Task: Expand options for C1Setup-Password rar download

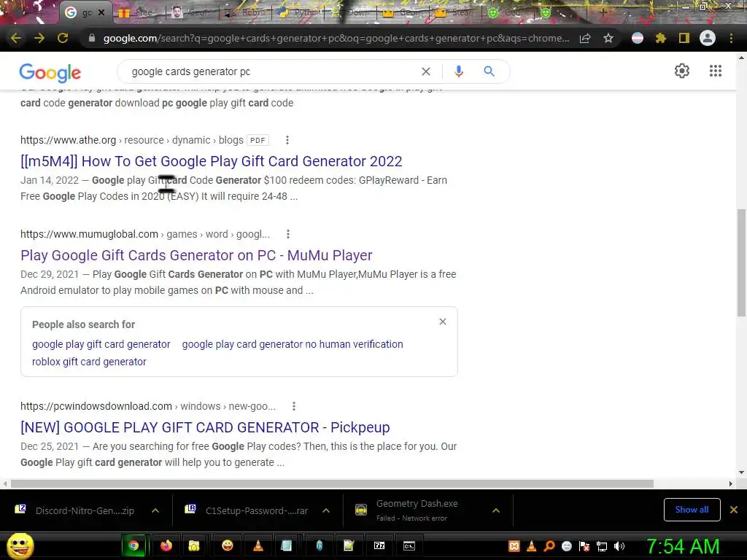Action: (x=326, y=510)
